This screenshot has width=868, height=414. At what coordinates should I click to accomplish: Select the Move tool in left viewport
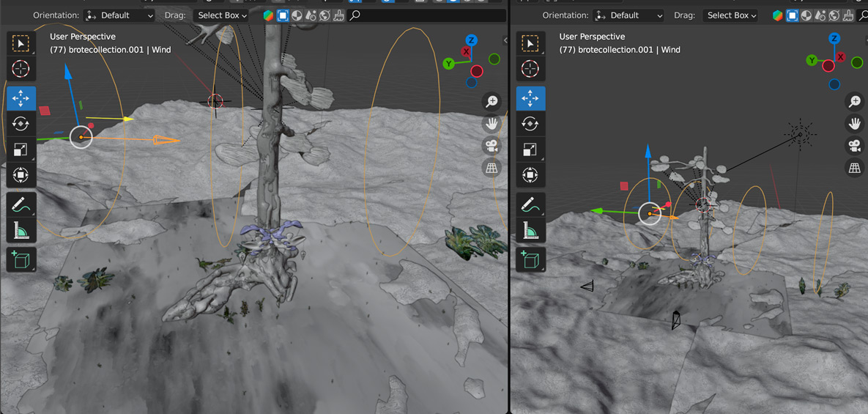click(x=21, y=98)
